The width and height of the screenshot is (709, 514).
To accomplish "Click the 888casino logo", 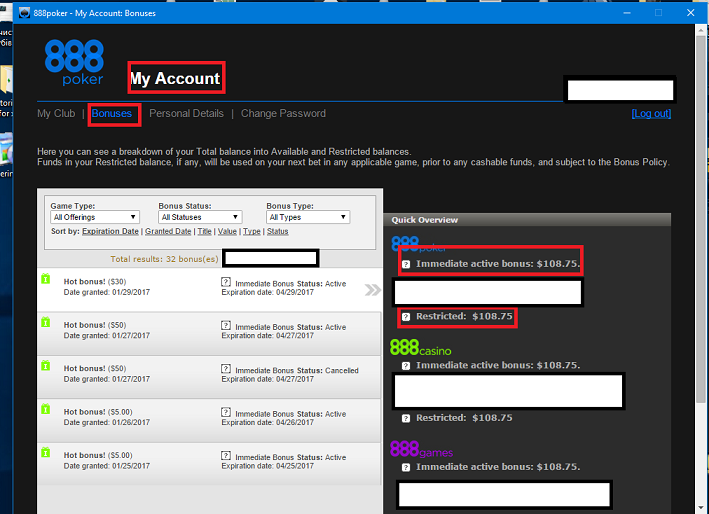I will 421,348.
